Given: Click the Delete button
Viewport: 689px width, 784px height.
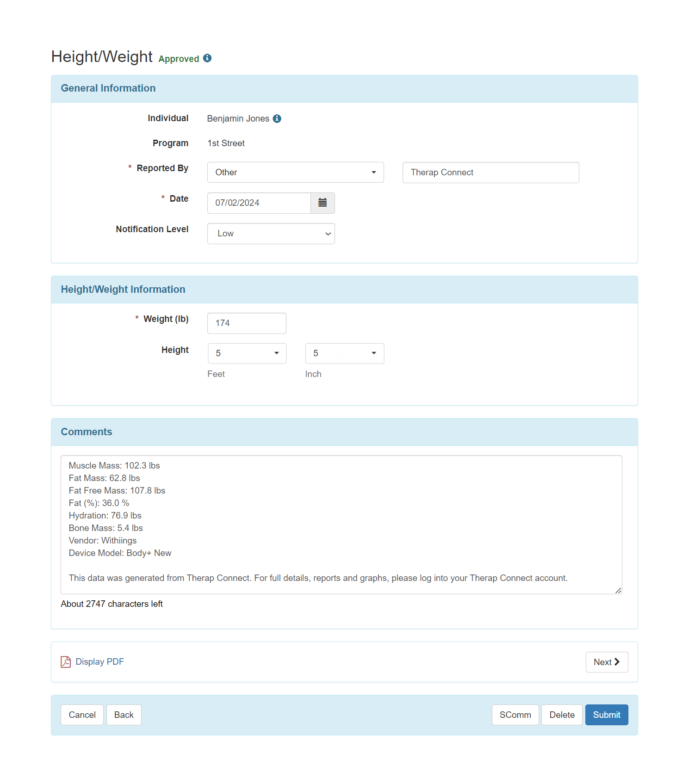Looking at the screenshot, I should 562,715.
